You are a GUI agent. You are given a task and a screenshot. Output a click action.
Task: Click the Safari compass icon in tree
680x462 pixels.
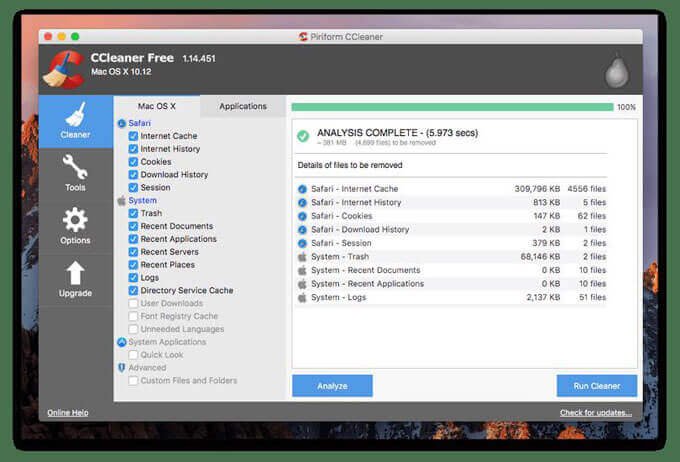click(121, 124)
